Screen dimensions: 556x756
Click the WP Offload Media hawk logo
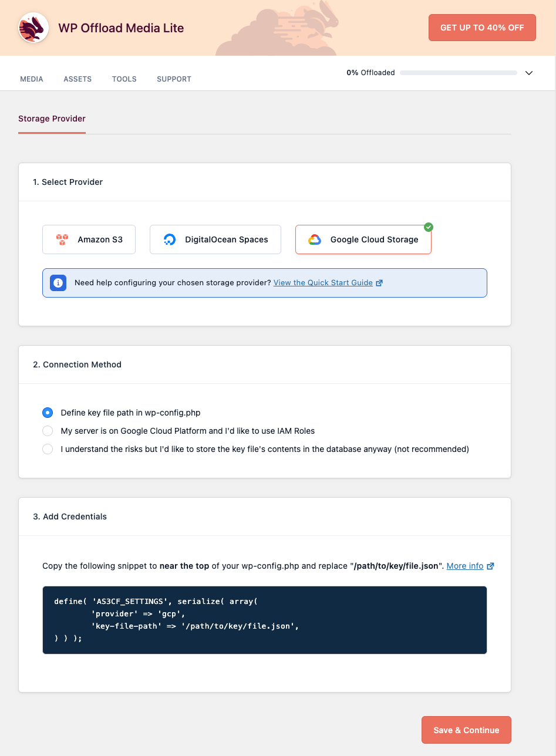(x=33, y=28)
